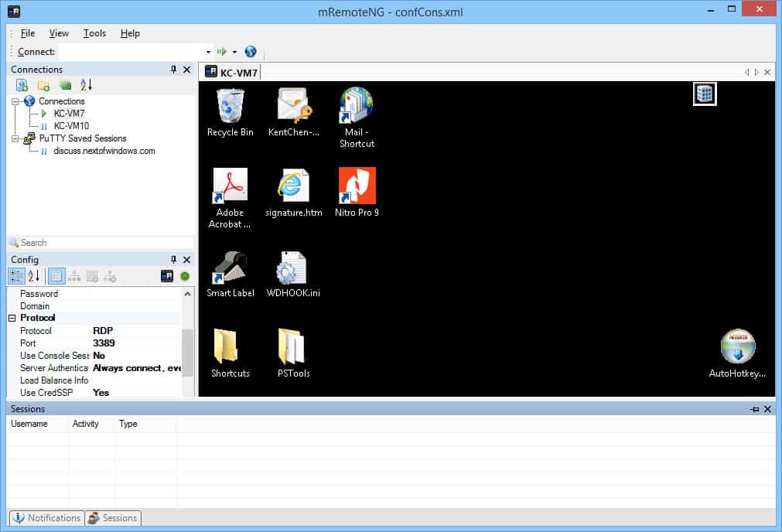Open the port scan globe icon on toolbar
The height and width of the screenshot is (532, 782).
249,52
